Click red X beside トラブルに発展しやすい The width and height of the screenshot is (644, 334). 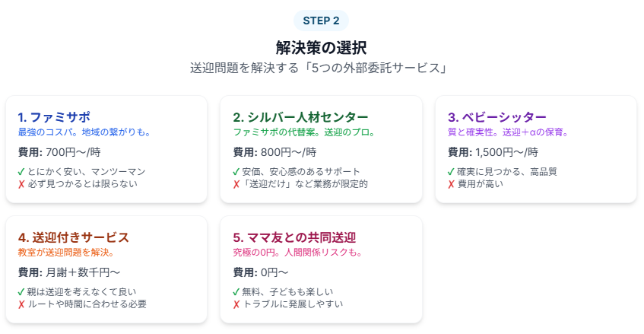[236, 304]
